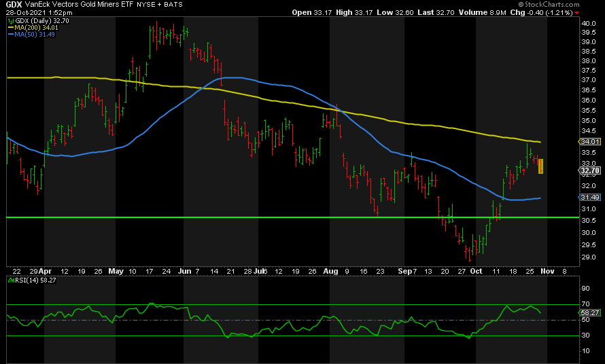The height and width of the screenshot is (364, 605).
Task: Click the High 33.17 value
Action: (354, 12)
